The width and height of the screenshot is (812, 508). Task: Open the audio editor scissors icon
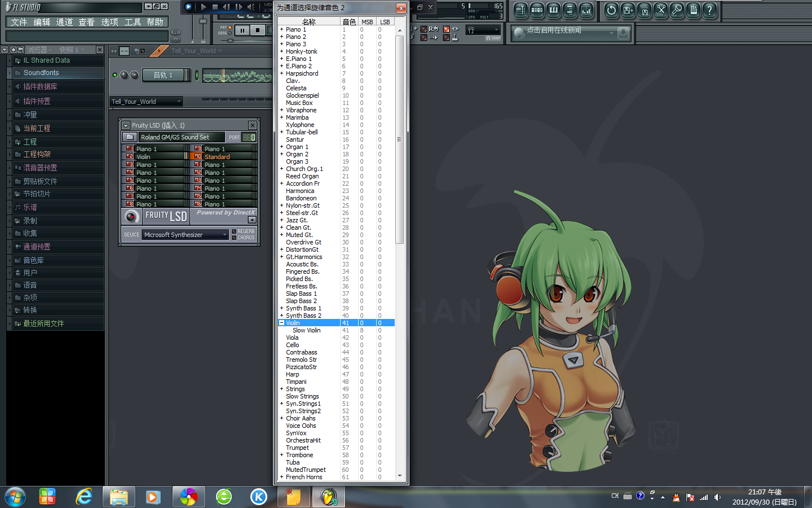pos(661,10)
